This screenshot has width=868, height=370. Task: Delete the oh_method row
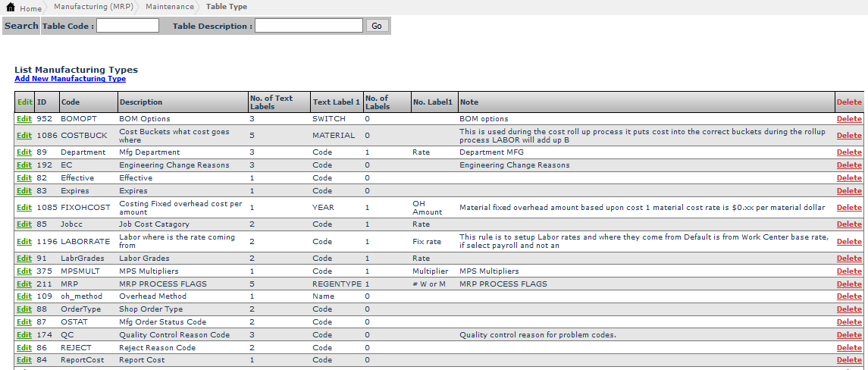tap(849, 297)
